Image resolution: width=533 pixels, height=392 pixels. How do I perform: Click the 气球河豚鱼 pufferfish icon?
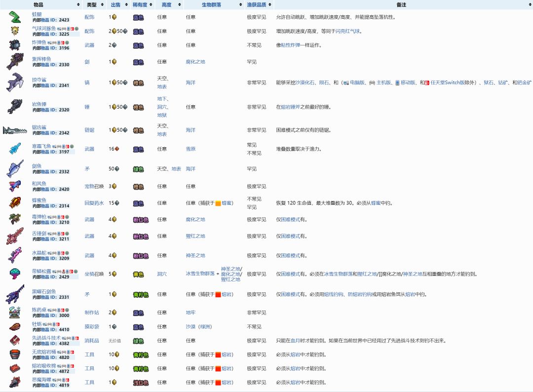[15, 31]
